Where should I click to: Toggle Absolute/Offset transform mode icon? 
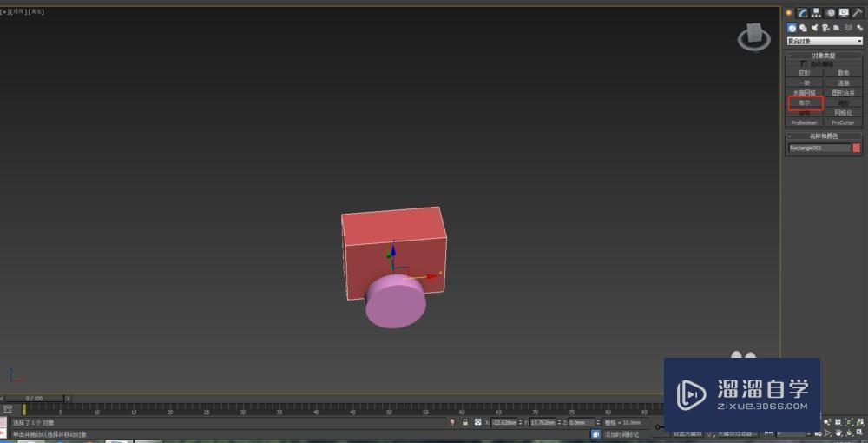pos(477,422)
